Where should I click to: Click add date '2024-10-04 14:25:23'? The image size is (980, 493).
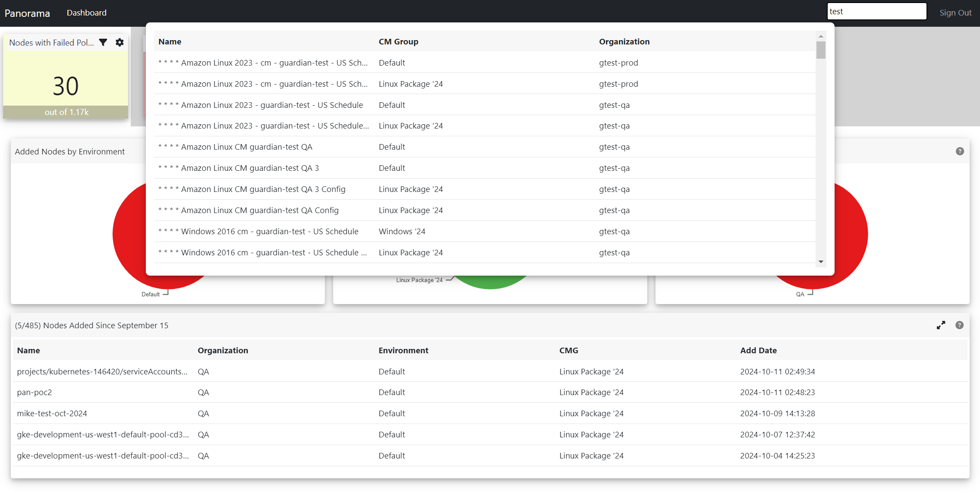point(778,456)
